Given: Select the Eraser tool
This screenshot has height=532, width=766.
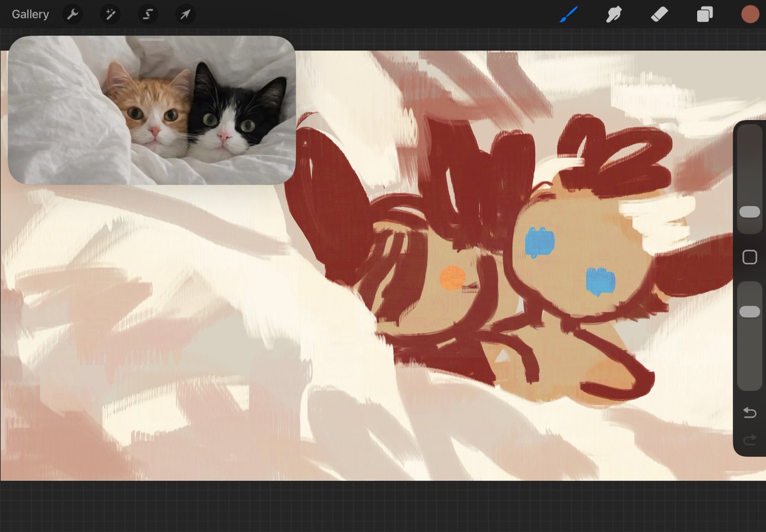Looking at the screenshot, I should tap(659, 14).
